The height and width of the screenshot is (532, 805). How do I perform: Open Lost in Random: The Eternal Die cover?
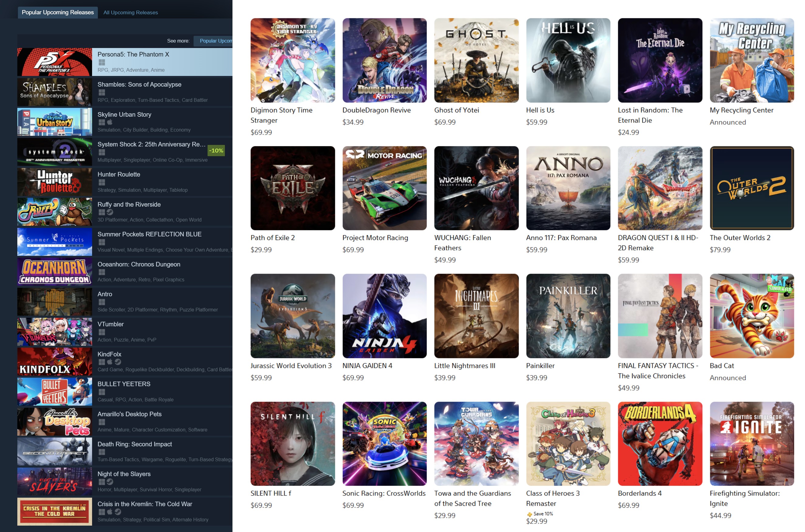click(x=660, y=60)
